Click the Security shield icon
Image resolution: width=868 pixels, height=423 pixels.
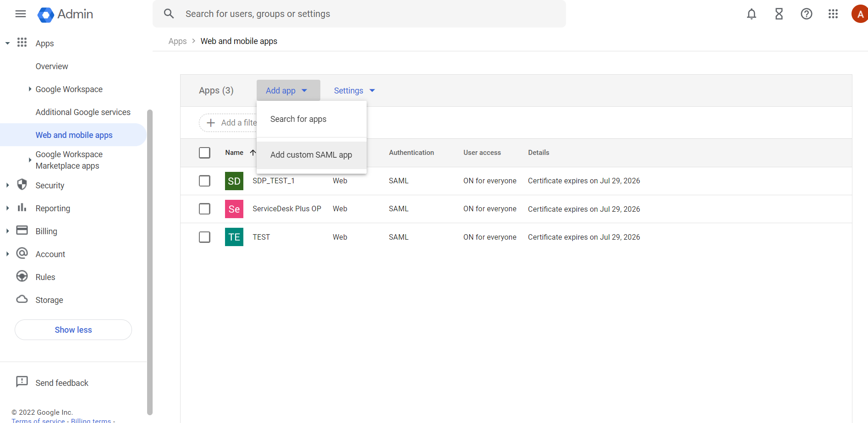click(x=22, y=185)
